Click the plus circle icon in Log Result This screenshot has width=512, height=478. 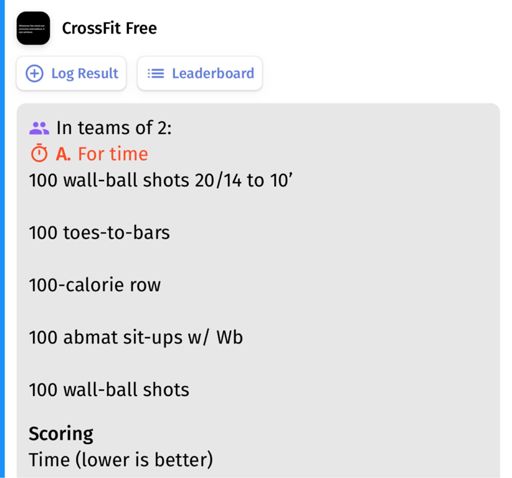35,73
